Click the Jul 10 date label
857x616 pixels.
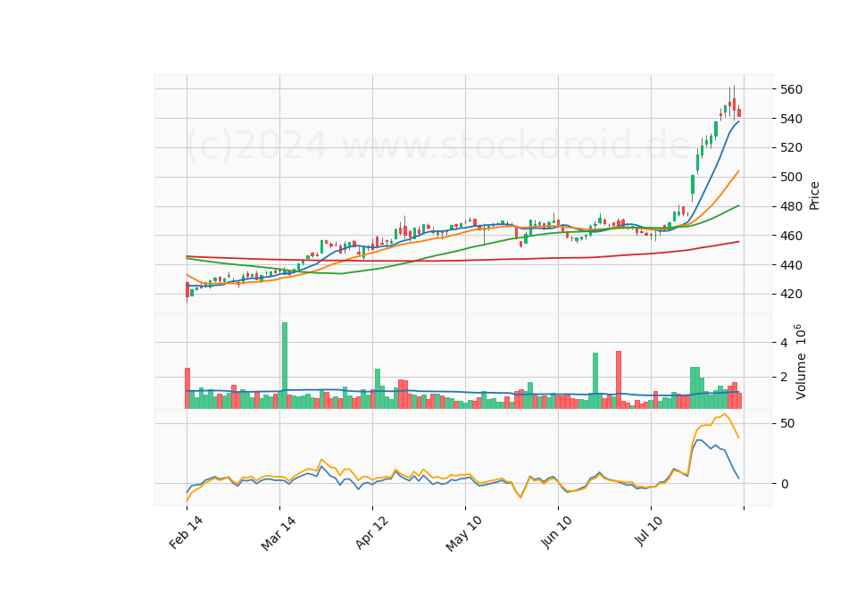click(649, 531)
